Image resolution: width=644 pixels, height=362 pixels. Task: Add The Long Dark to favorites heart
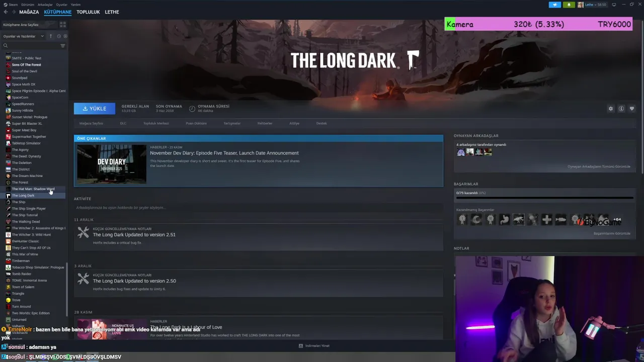632,109
